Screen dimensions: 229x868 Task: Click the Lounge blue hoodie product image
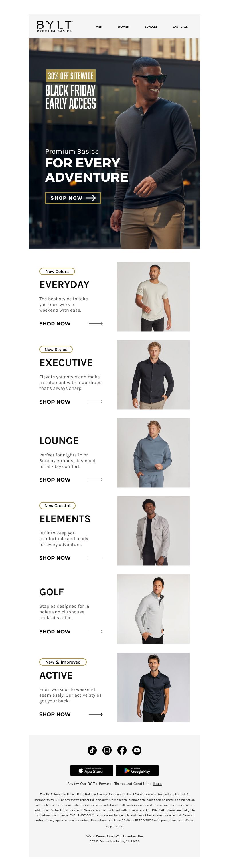(153, 453)
